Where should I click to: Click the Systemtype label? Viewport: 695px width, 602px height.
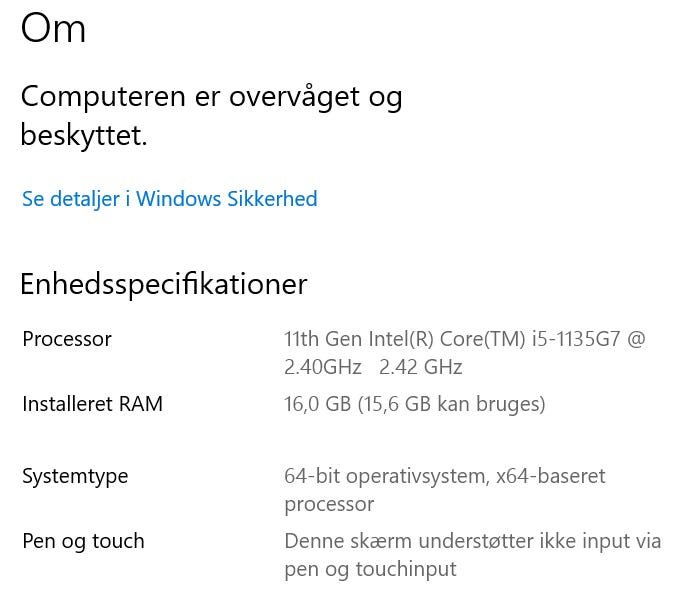(75, 476)
